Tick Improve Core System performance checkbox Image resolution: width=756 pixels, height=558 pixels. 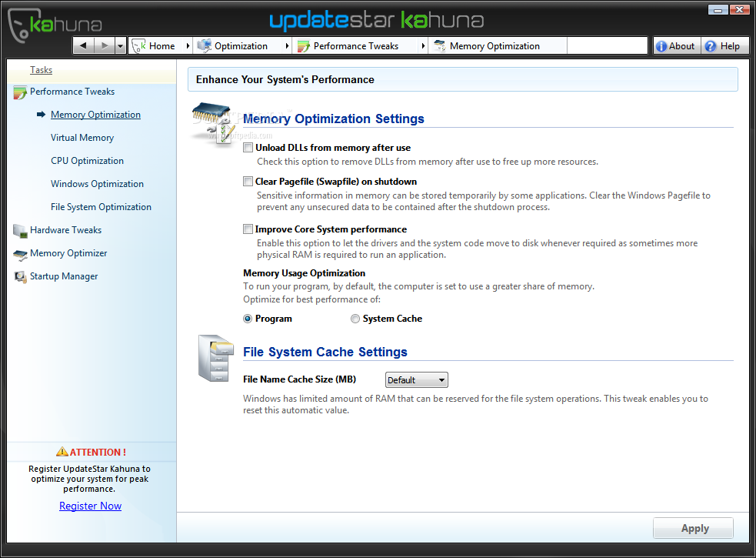[x=248, y=229]
